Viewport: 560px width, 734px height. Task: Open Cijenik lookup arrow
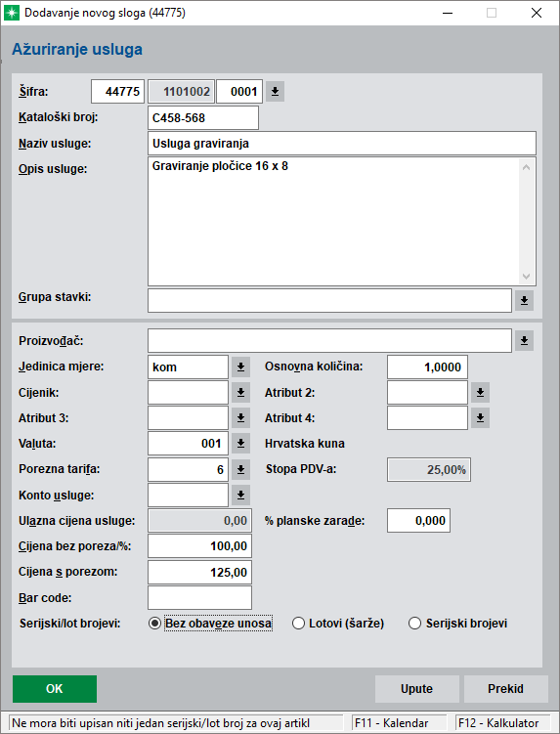point(240,392)
